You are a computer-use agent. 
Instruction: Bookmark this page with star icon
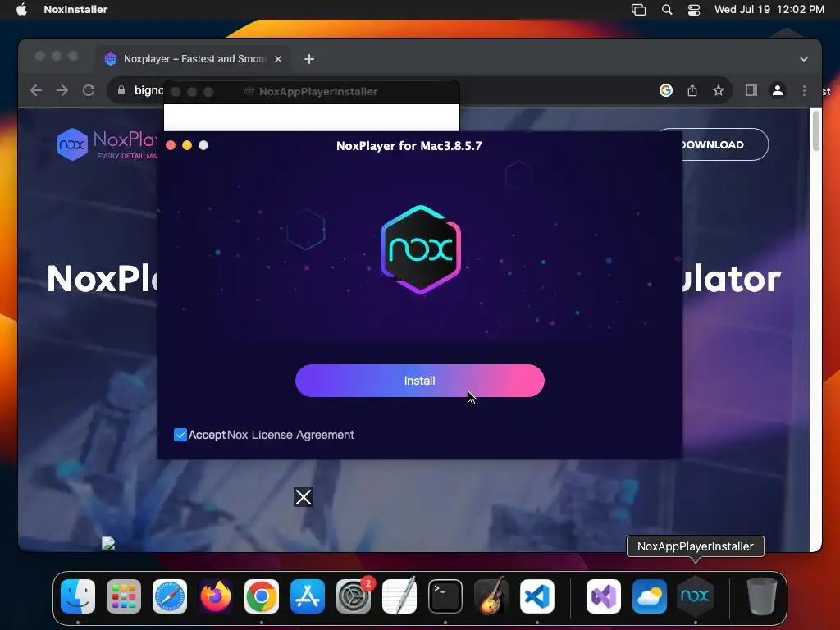pyautogui.click(x=719, y=90)
